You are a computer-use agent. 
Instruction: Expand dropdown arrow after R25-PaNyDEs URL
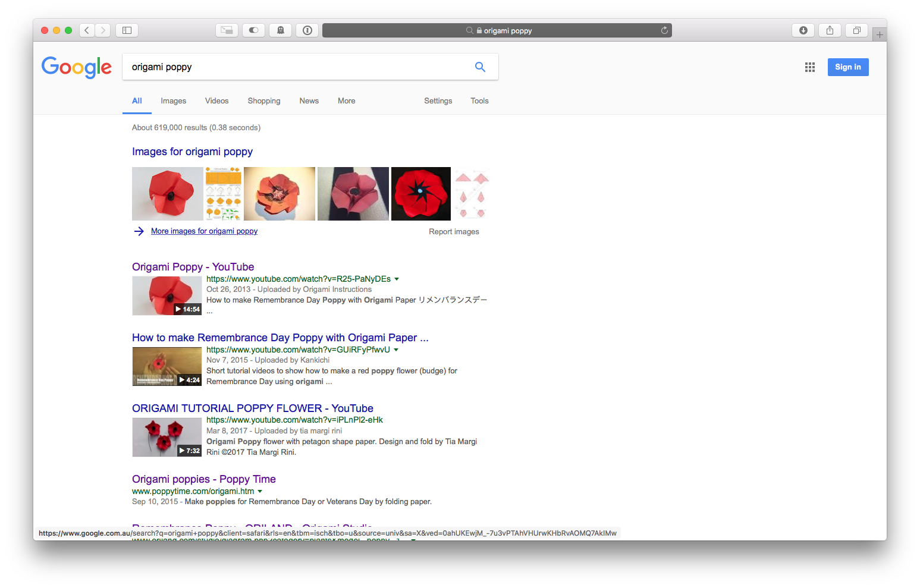click(397, 279)
